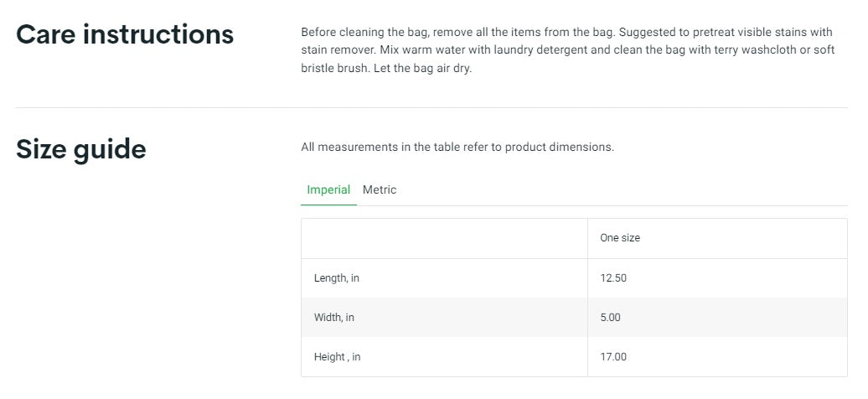Click the 12.50 length value cell
Screen dimensions: 868x399
pyautogui.click(x=613, y=278)
